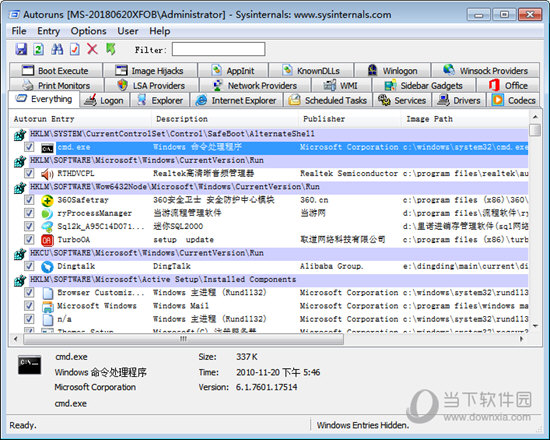Click the list's vertical scrollbar up arrow

pos(535,117)
